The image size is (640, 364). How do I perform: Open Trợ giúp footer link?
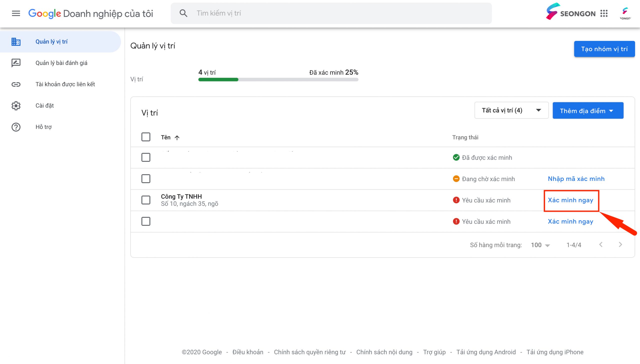(x=434, y=352)
